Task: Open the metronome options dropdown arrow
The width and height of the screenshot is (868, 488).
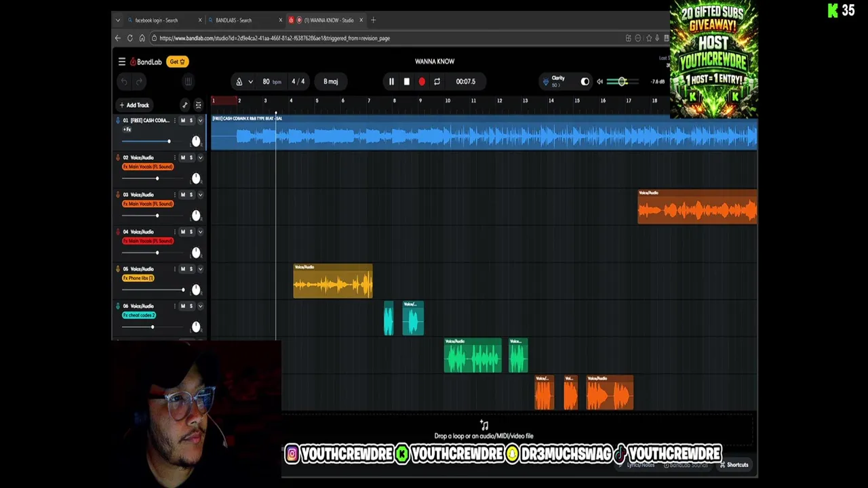Action: pos(250,81)
